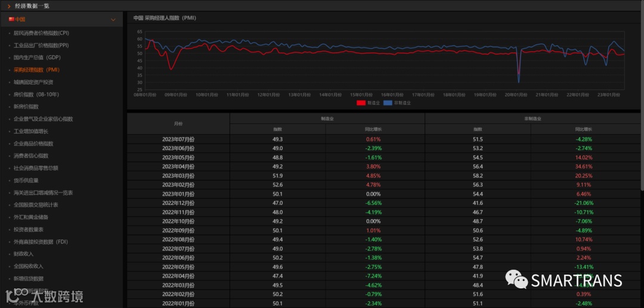Viewport: 644px width, 308px height.
Task: Click the 34.61% non-manufacturing growth value
Action: 584,166
